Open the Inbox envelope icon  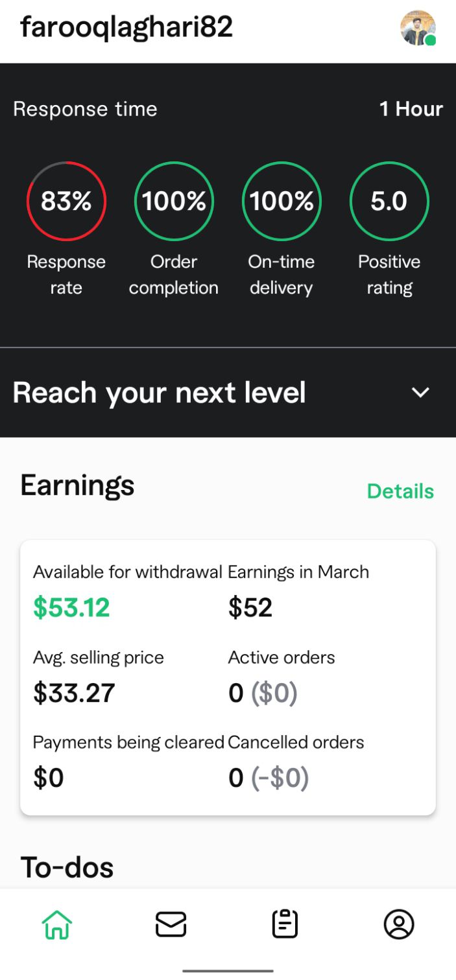[x=171, y=924]
